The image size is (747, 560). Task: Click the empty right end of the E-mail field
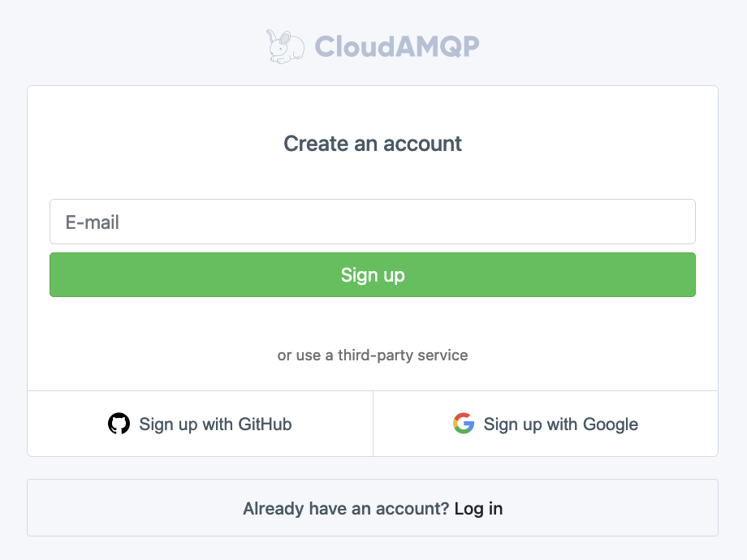tap(658, 222)
